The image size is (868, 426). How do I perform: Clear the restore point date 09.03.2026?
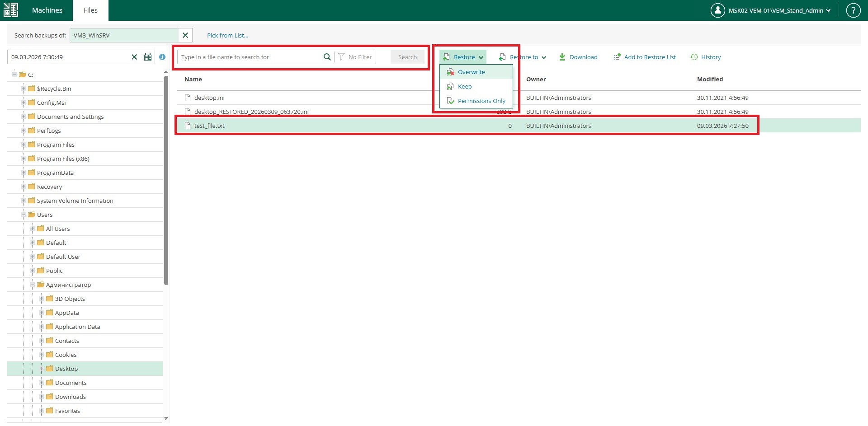click(134, 57)
